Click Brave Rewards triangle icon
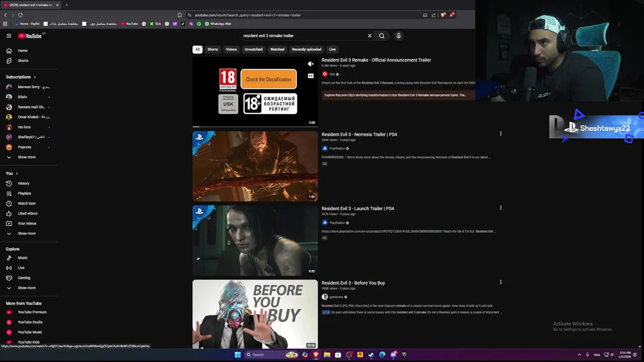Viewport: 644px width, 362px height. pos(452,15)
